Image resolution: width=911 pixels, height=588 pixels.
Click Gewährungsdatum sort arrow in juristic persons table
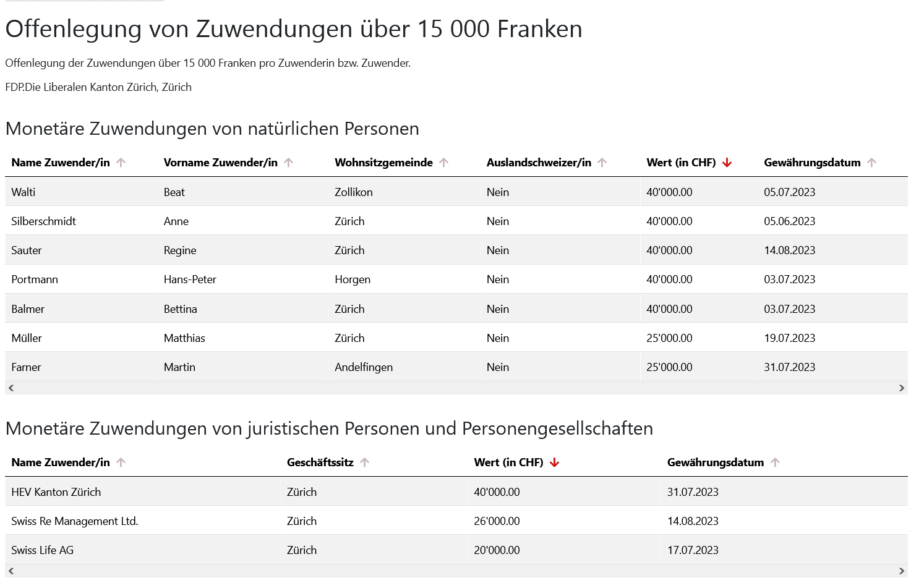[x=775, y=462]
